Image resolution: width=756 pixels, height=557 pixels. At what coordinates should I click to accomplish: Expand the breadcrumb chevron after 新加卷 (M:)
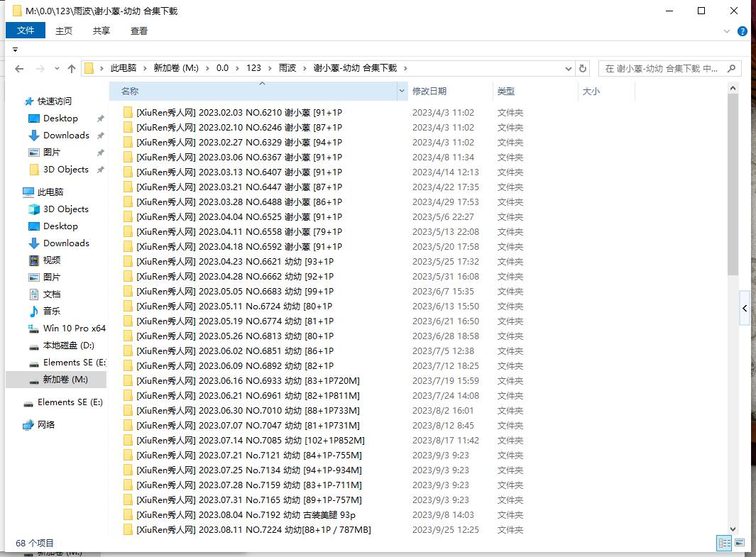[x=207, y=68]
